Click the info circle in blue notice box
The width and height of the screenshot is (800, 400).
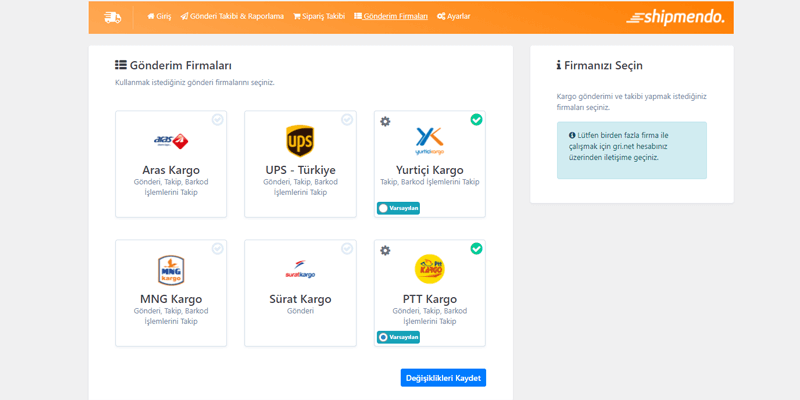coord(572,135)
